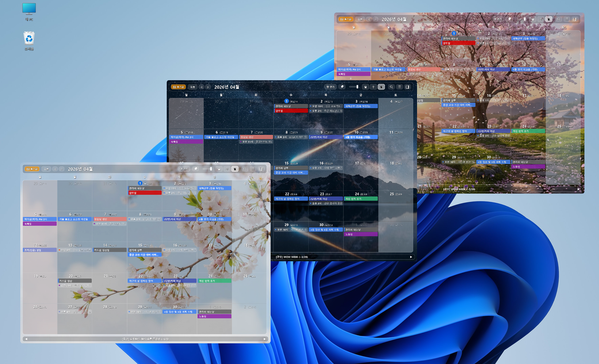Open search in the white-blossom calendar toolbar

pyautogui.click(x=245, y=169)
